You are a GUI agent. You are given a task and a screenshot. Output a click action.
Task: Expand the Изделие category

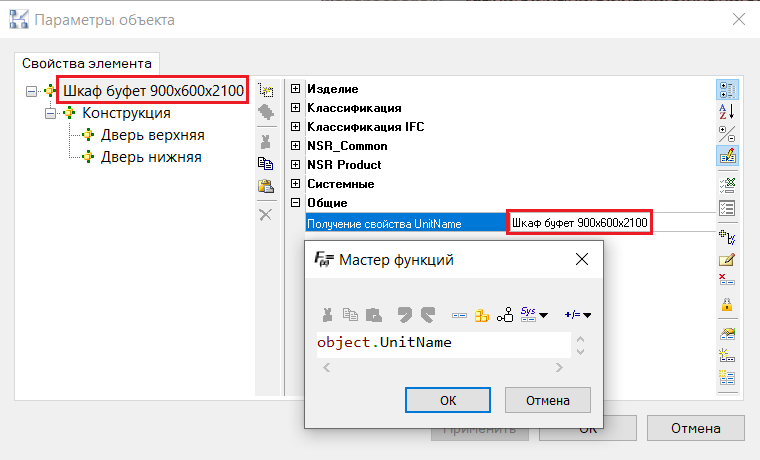(295, 89)
